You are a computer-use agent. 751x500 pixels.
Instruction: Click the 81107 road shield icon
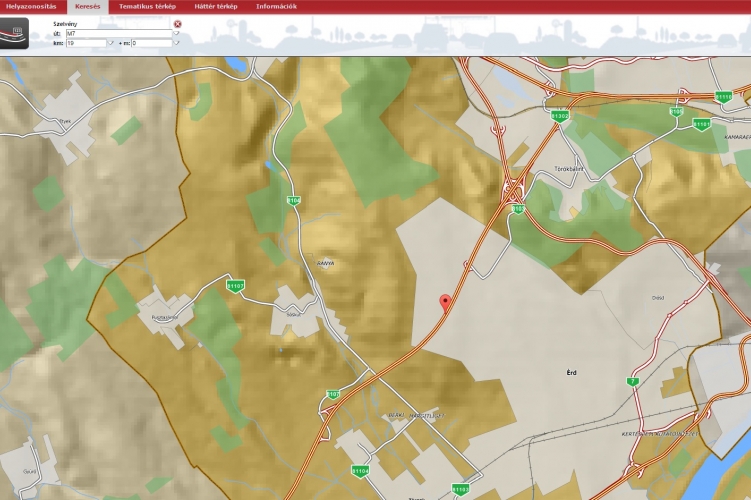click(236, 286)
